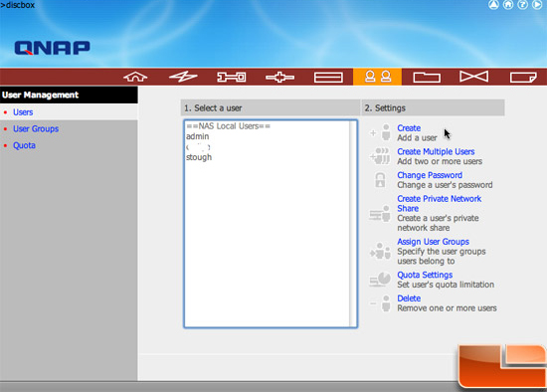
Task: Click the Create Private Network Share link
Action: (x=440, y=204)
